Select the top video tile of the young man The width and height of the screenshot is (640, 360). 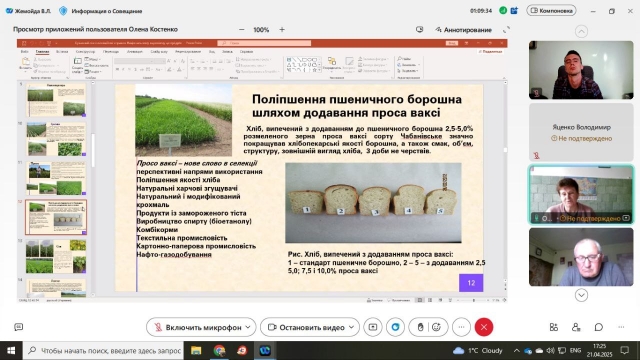click(x=581, y=70)
